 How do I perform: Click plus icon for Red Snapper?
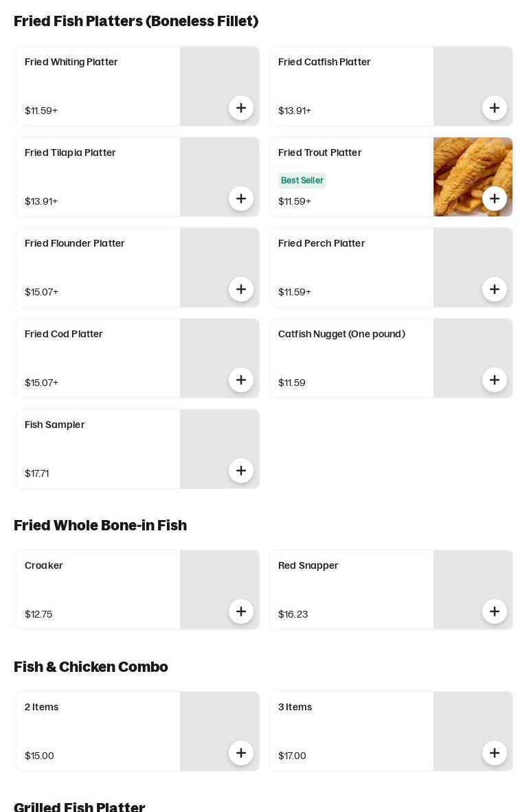(495, 611)
